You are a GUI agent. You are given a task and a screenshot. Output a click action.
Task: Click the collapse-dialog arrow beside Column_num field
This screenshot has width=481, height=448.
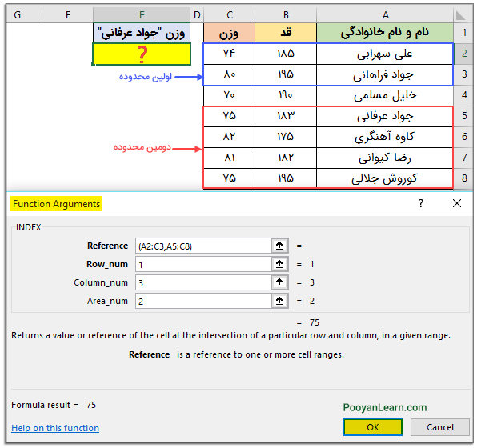(279, 282)
